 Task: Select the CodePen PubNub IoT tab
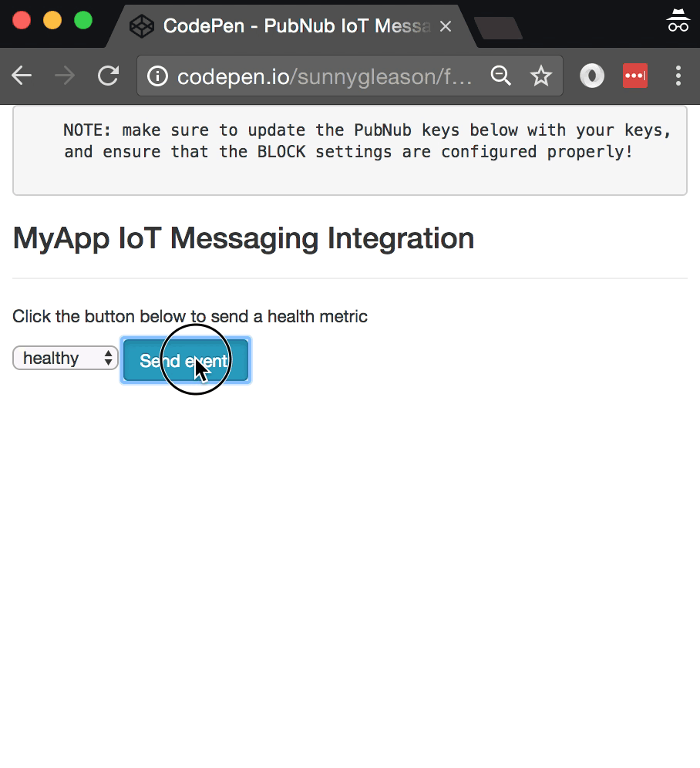(293, 27)
